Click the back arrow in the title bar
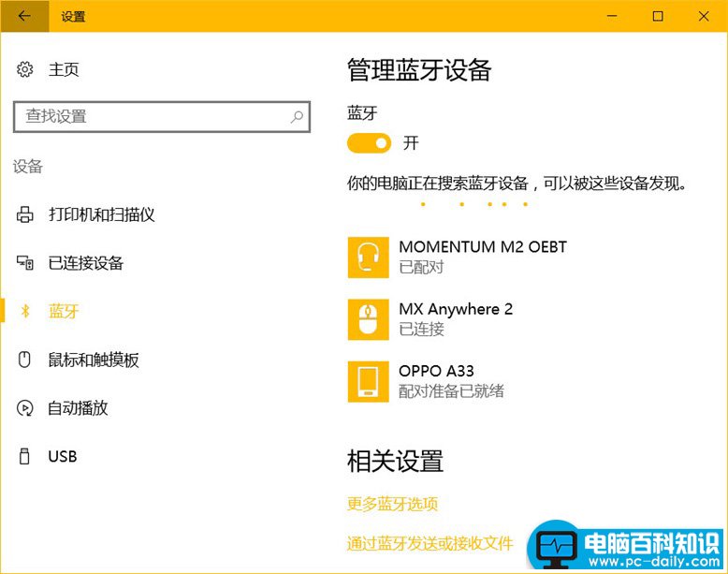 24,16
